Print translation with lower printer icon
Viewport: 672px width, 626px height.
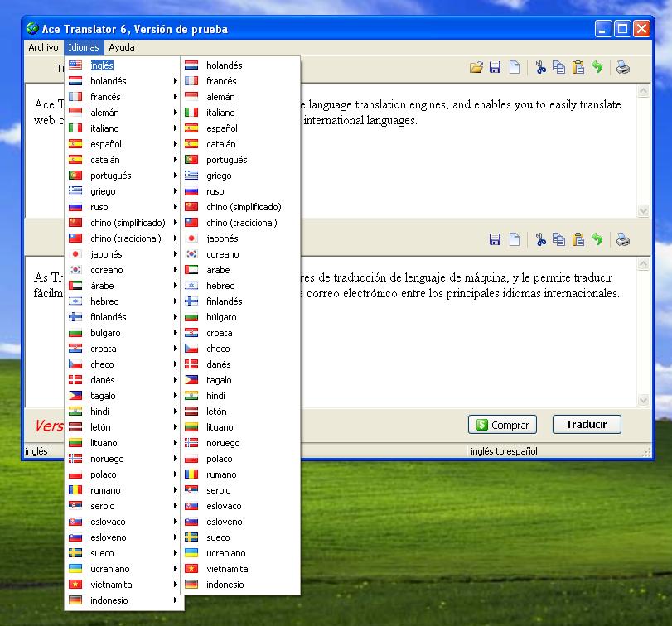coord(623,239)
